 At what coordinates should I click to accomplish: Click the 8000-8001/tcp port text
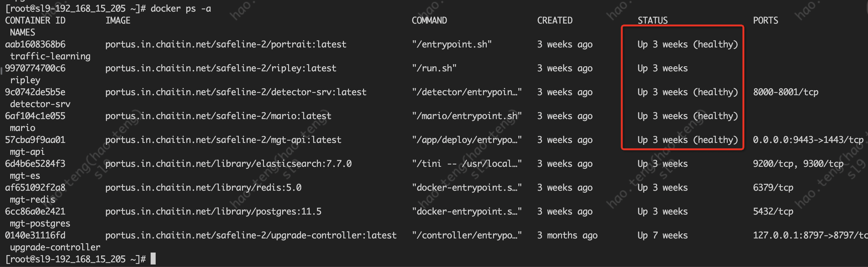tap(785, 92)
